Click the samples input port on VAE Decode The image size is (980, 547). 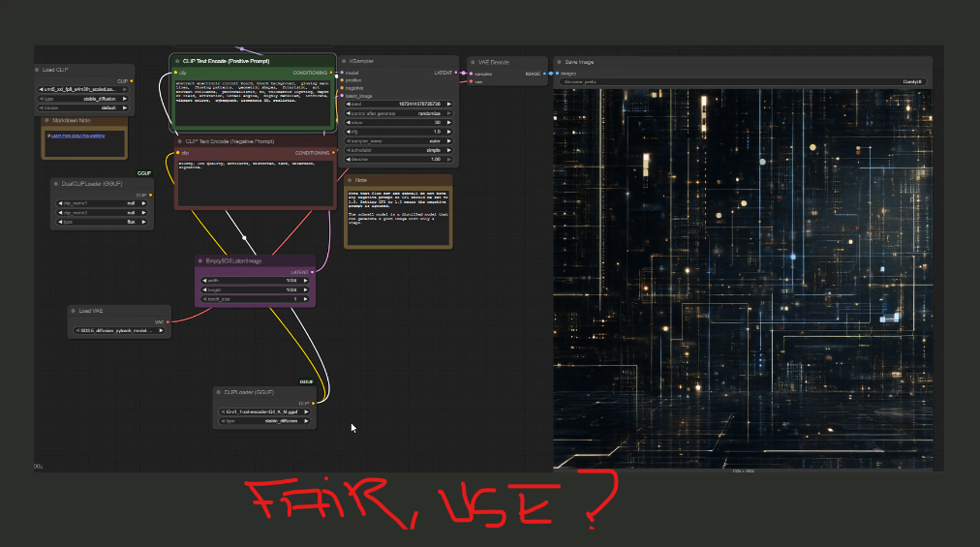point(471,74)
